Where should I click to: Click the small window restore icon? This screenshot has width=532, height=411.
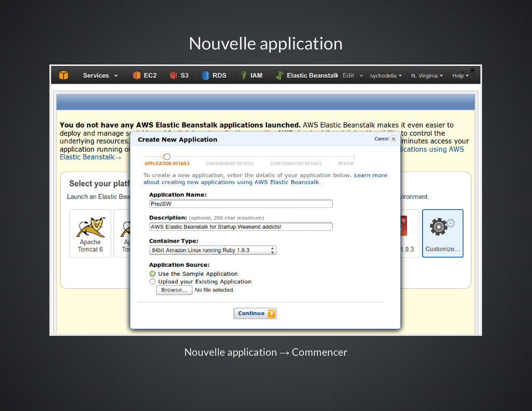pyautogui.click(x=472, y=71)
